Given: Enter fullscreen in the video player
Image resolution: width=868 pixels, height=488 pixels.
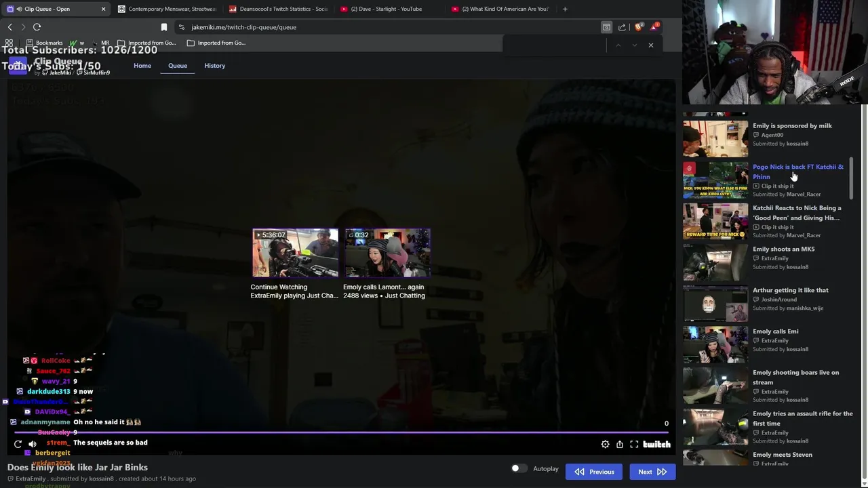Looking at the screenshot, I should (634, 444).
